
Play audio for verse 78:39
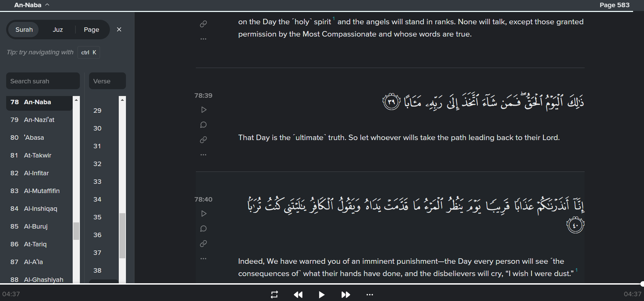tap(203, 110)
